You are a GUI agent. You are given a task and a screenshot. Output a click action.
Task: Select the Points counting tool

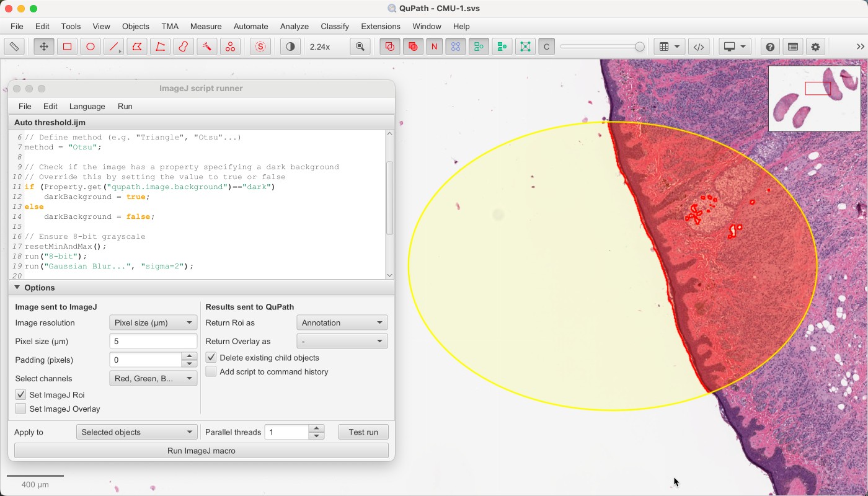230,46
